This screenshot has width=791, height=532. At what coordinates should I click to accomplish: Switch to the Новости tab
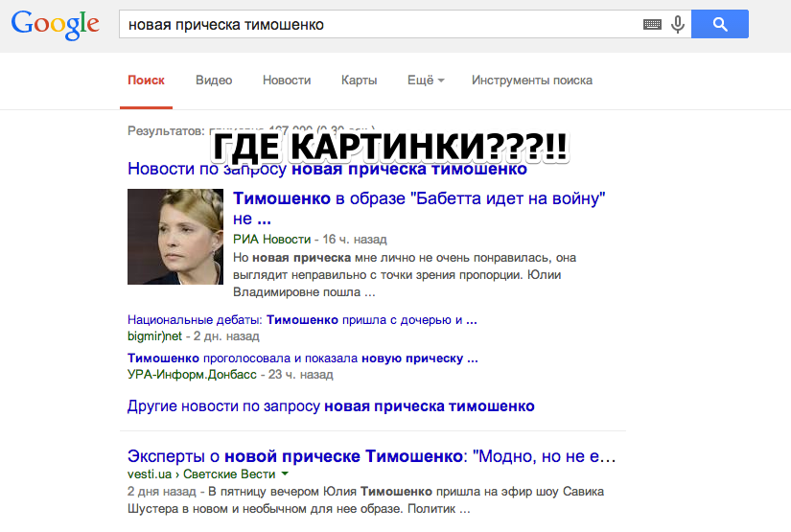coord(287,81)
